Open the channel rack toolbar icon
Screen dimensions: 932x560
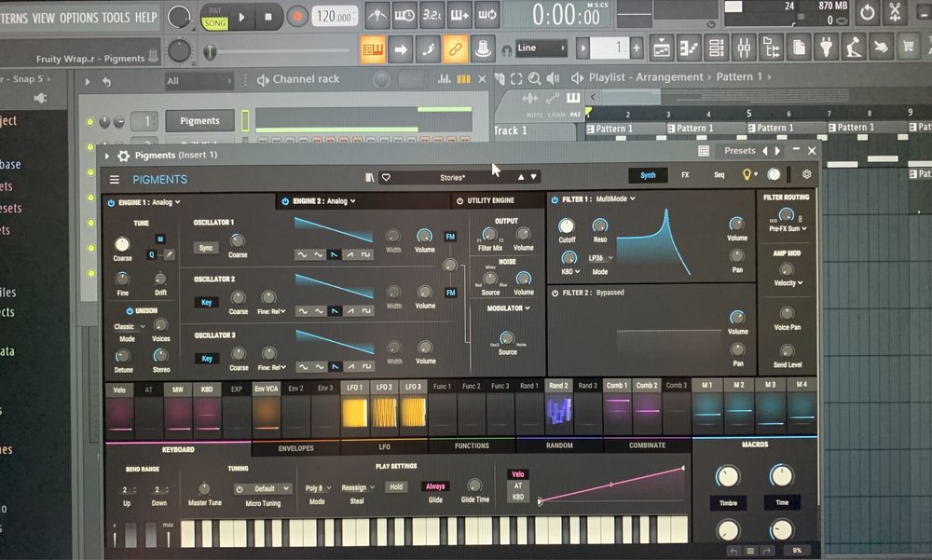click(x=717, y=48)
